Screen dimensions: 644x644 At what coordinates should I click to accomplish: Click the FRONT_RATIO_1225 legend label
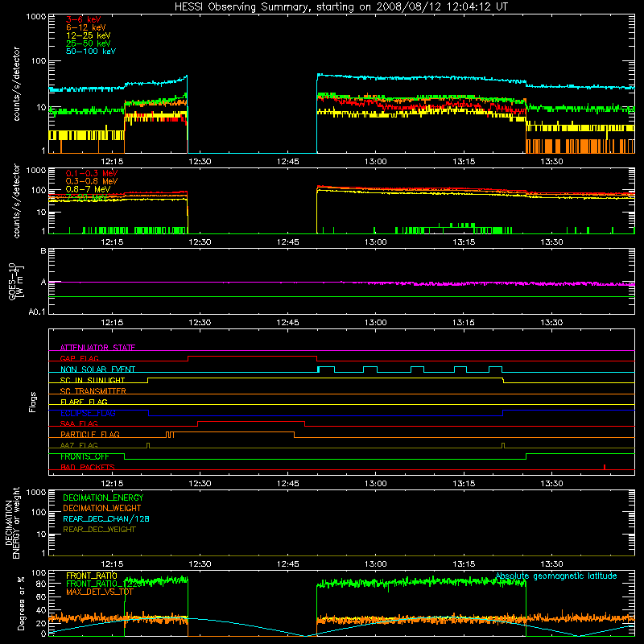(x=104, y=584)
